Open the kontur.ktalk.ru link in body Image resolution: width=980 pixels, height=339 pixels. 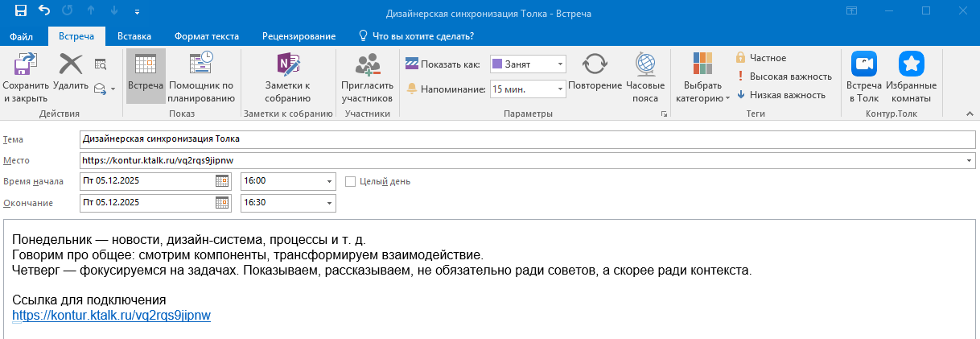111,316
